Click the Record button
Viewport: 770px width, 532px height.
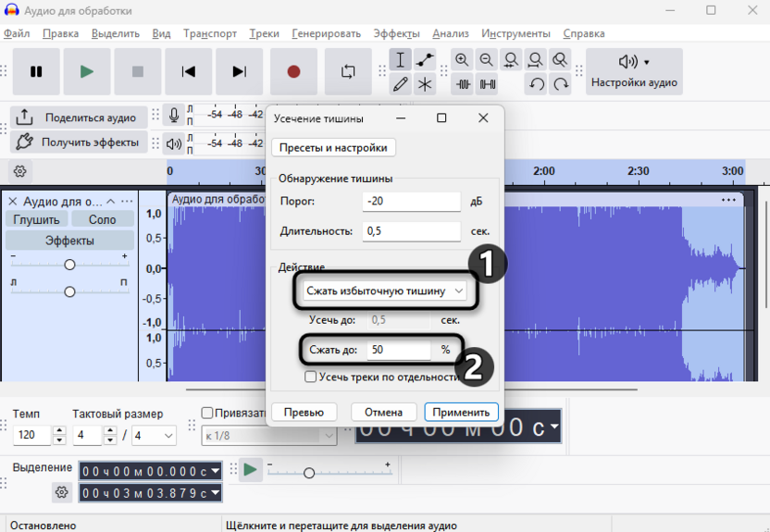pos(293,71)
